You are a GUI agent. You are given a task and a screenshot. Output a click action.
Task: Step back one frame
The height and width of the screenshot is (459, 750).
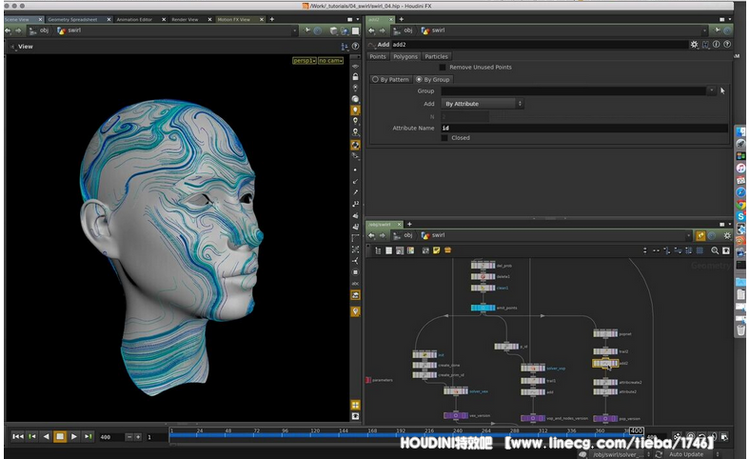tap(32, 436)
